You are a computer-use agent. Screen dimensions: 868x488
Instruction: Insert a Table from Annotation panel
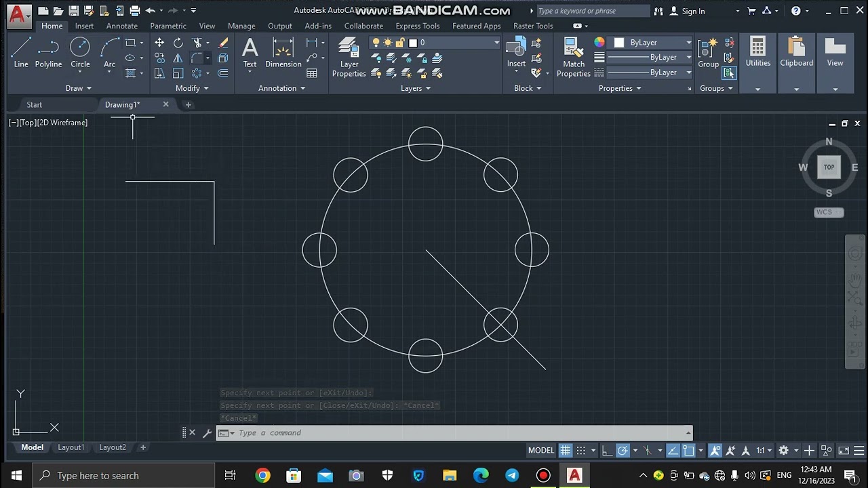point(312,73)
